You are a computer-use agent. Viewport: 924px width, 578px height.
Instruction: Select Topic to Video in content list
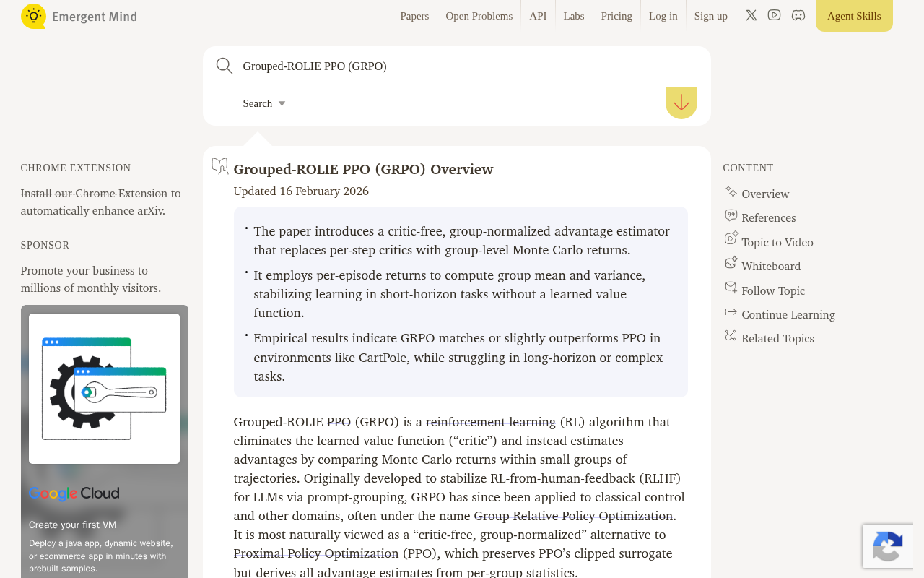pyautogui.click(x=777, y=242)
